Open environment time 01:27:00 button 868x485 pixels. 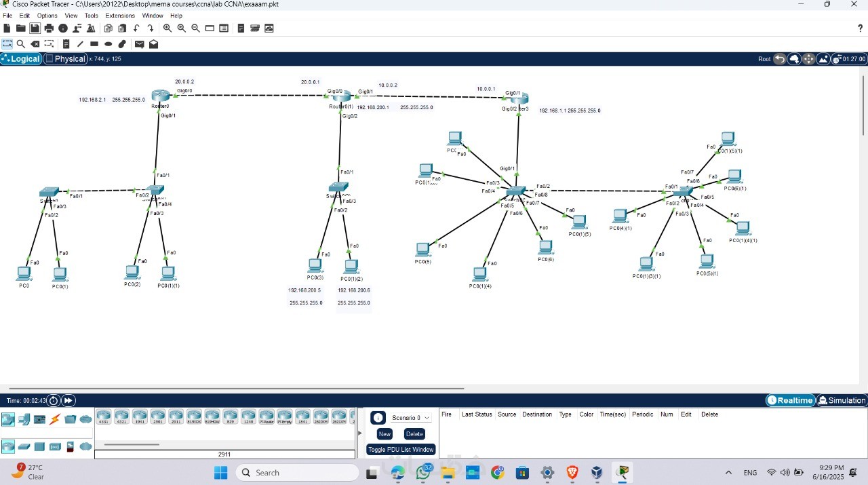[x=850, y=59]
